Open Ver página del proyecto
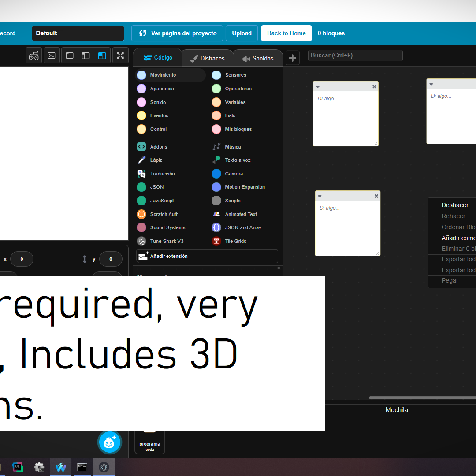 [x=177, y=33]
